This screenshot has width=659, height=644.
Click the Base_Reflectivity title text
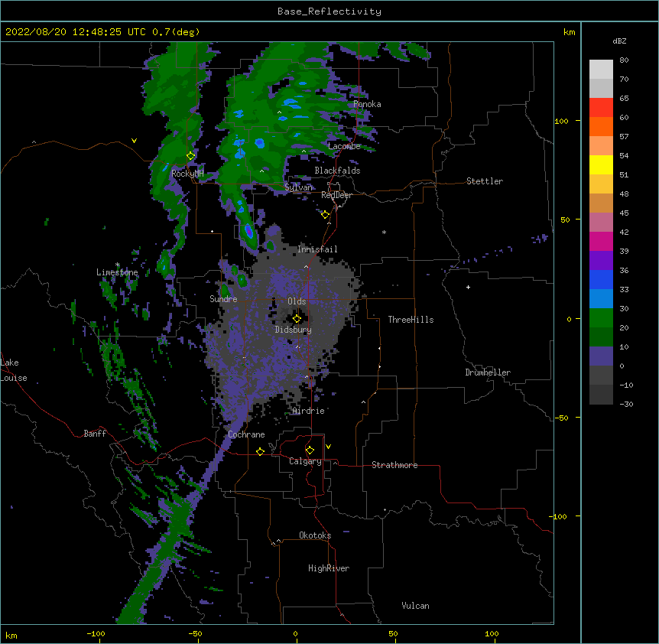click(x=329, y=11)
